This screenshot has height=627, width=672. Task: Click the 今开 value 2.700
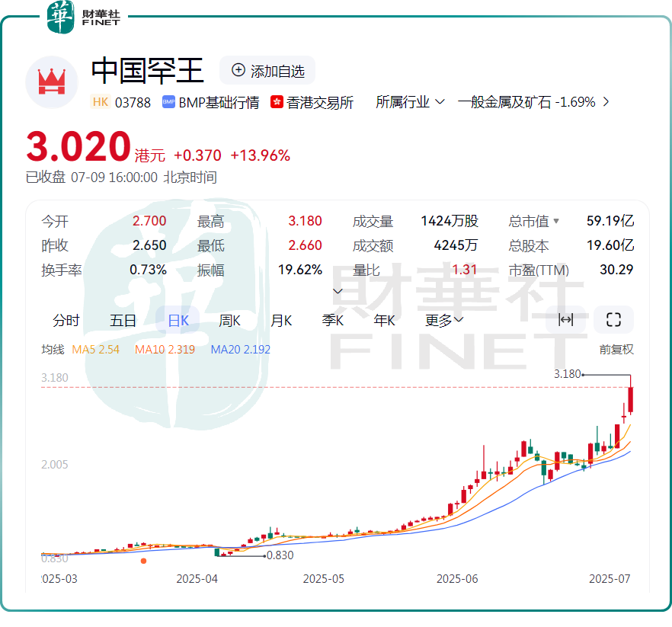click(x=149, y=221)
